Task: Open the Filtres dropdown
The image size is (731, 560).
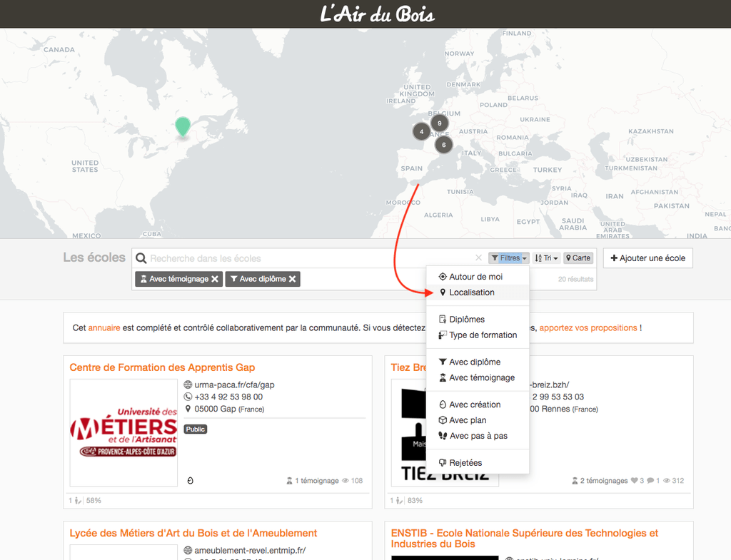Action: click(x=508, y=258)
